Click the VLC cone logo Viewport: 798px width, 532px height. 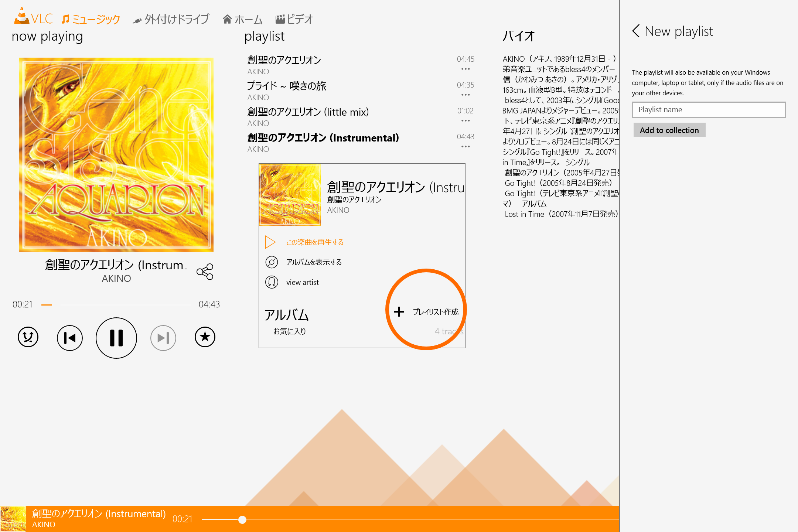(x=21, y=17)
